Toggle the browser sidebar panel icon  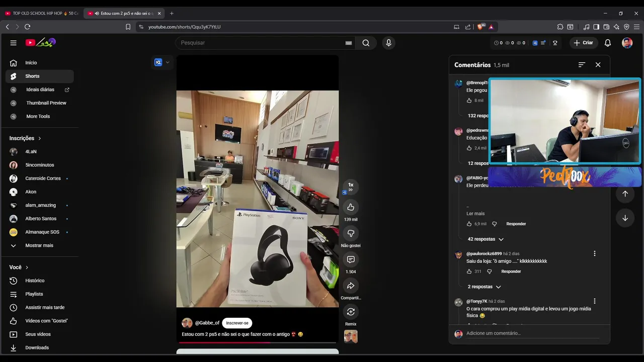[596, 27]
